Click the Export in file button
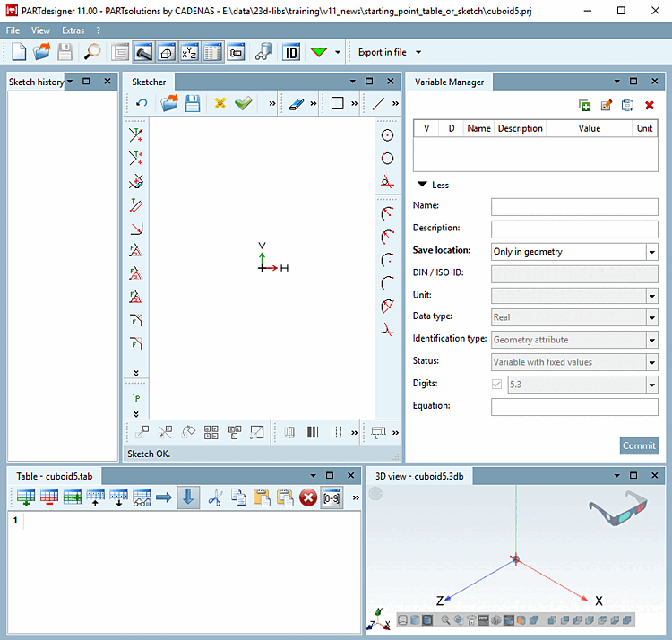Screen dimensions: 672x640 382,52
